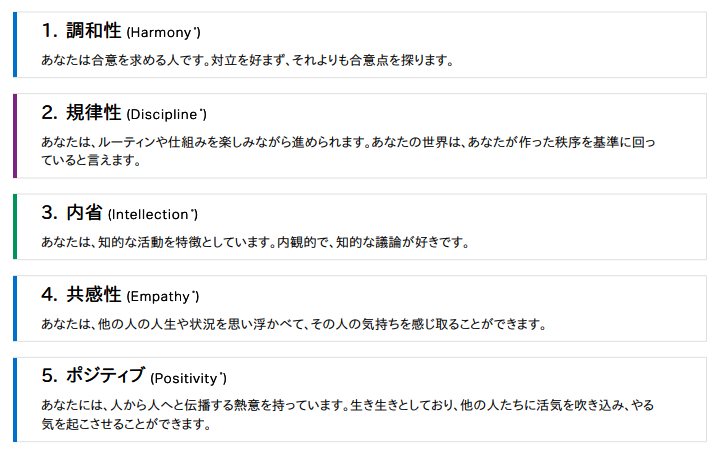Select the ポジティブ (Positivity) heading
The width and height of the screenshot is (720, 451).
point(134,376)
